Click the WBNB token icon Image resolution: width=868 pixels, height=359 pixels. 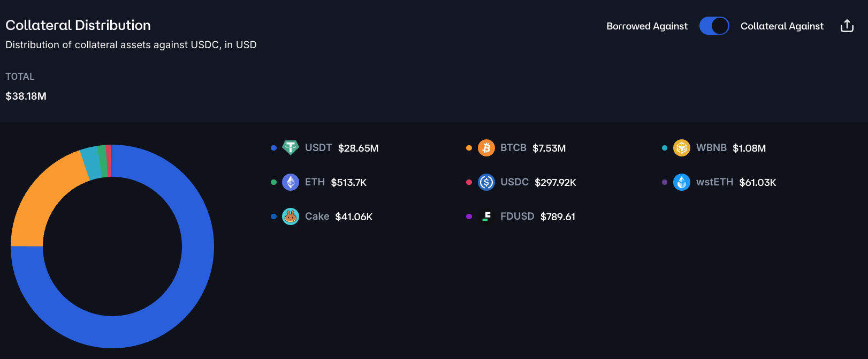681,148
